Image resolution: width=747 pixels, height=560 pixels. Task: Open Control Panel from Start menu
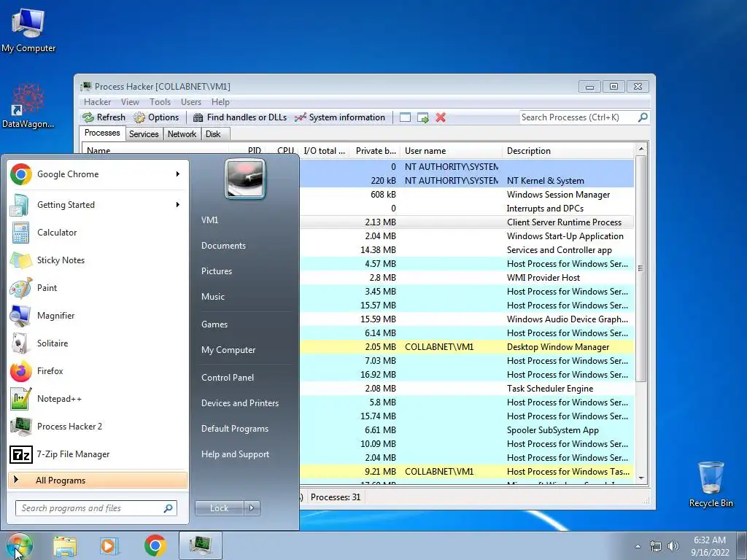228,378
